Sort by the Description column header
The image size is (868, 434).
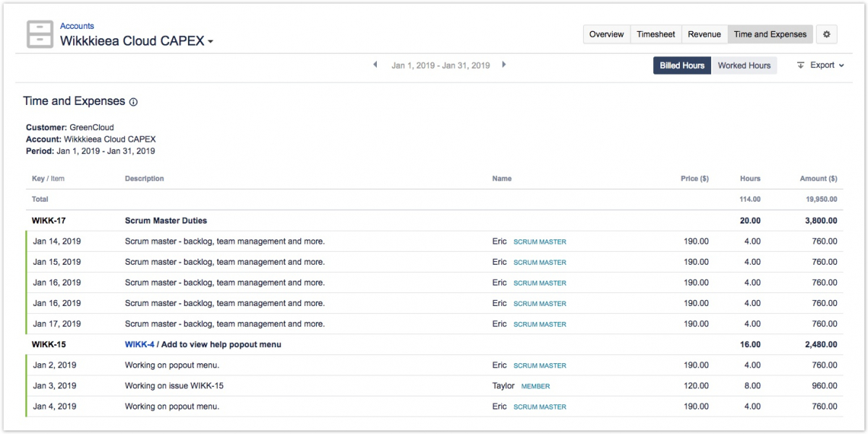[144, 179]
